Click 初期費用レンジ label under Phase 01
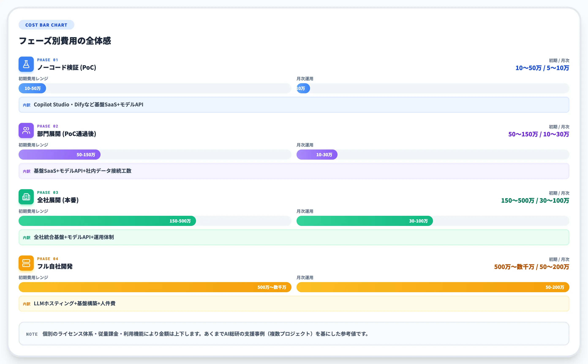Screen dimensions: 588x364 coord(33,79)
